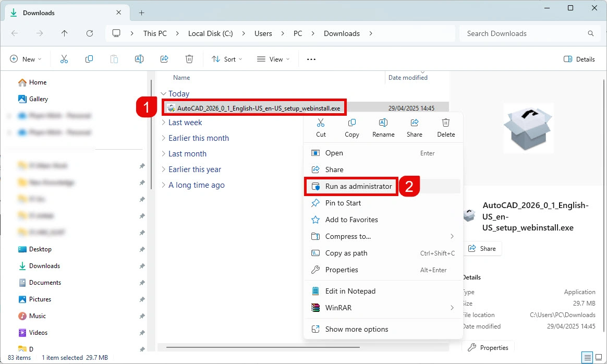Select Share below Open in context menu
This screenshot has height=364, width=607.
point(383,169)
